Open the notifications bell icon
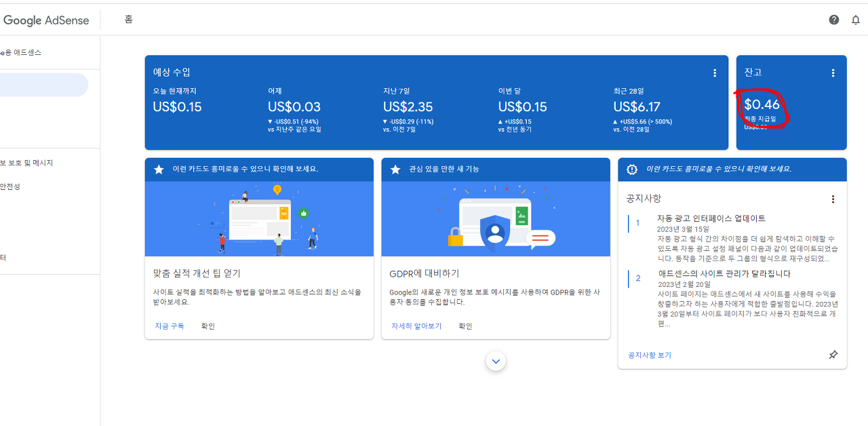This screenshot has height=426, width=868. tap(856, 20)
